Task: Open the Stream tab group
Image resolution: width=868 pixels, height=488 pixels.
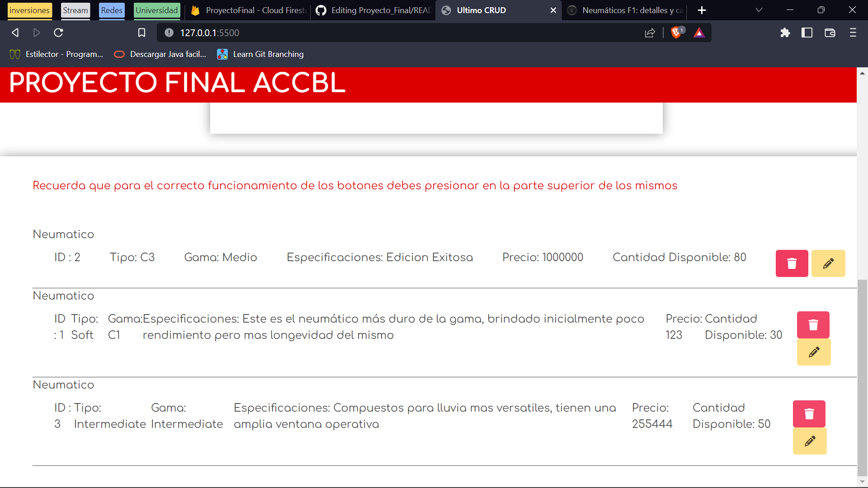Action: pyautogui.click(x=75, y=10)
